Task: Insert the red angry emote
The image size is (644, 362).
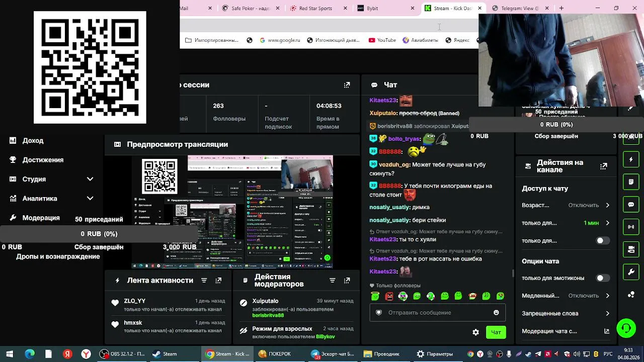Action: [389, 296]
